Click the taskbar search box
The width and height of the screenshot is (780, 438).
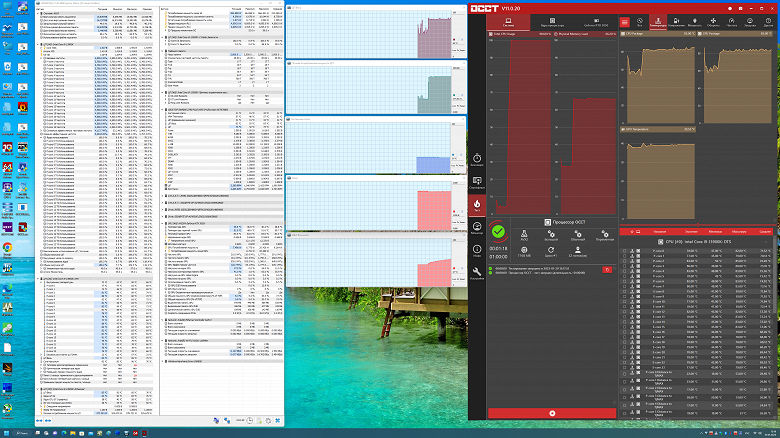tap(22, 433)
